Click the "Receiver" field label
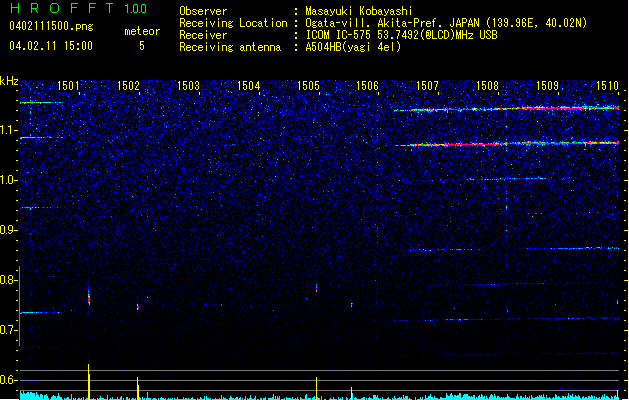The height and width of the screenshot is (400, 629). click(x=203, y=35)
